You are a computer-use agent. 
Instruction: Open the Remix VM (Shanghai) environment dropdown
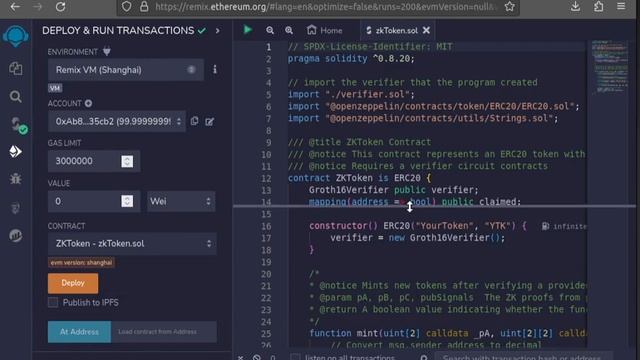pyautogui.click(x=126, y=69)
